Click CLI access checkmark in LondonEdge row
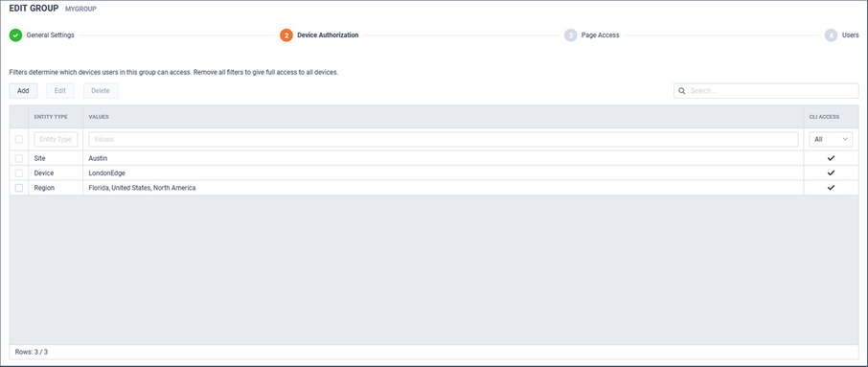868x367 pixels. pos(831,172)
